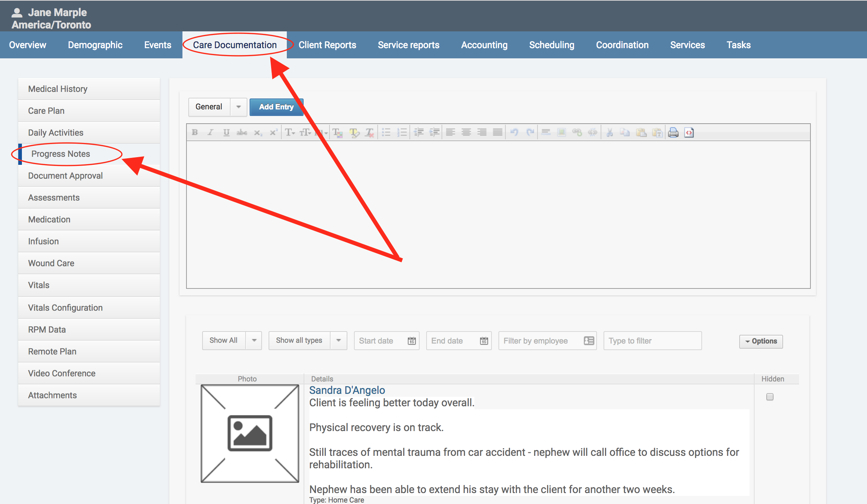The width and height of the screenshot is (867, 504).
Task: Click the Type to filter field
Action: click(x=652, y=341)
